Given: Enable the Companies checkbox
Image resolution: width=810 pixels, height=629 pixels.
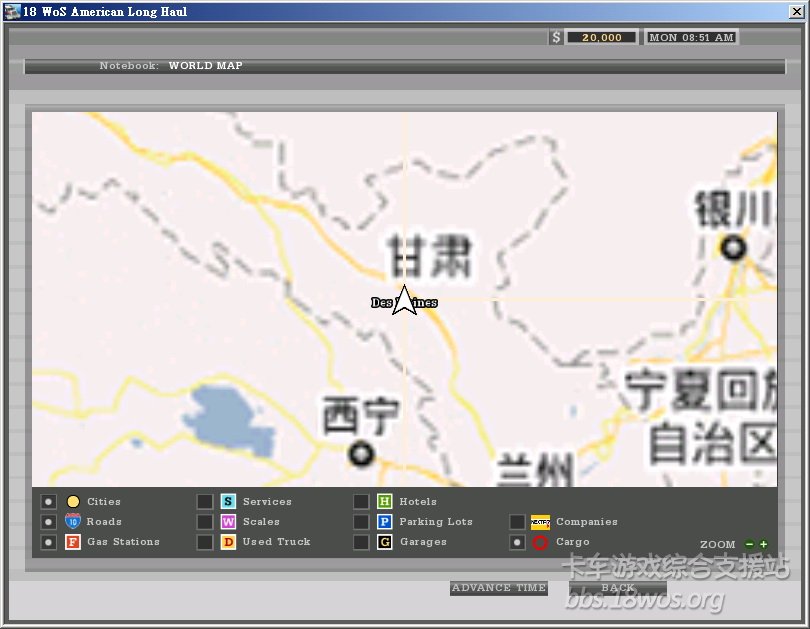Looking at the screenshot, I should 517,522.
